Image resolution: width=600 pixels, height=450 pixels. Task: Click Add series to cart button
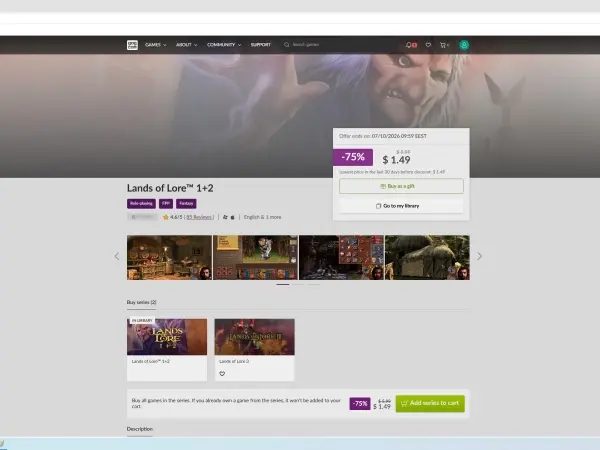click(x=430, y=403)
